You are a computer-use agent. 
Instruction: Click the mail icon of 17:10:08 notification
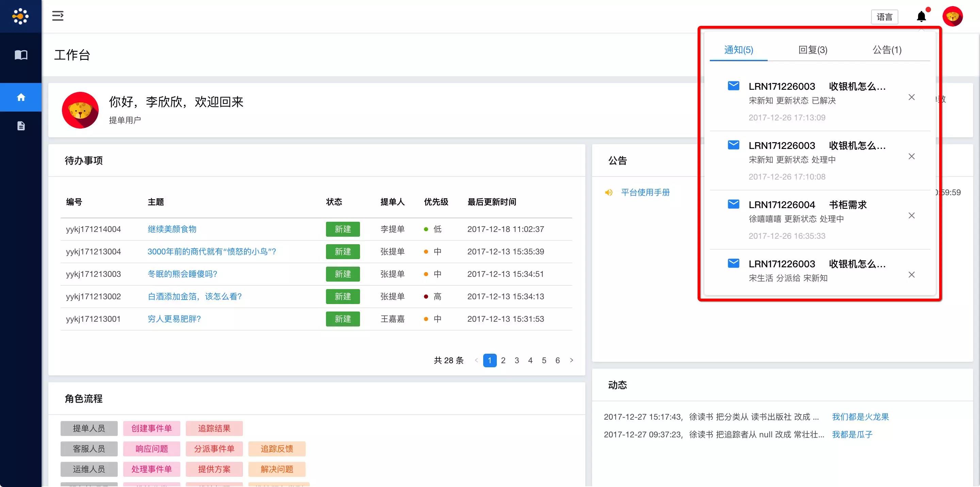tap(733, 145)
